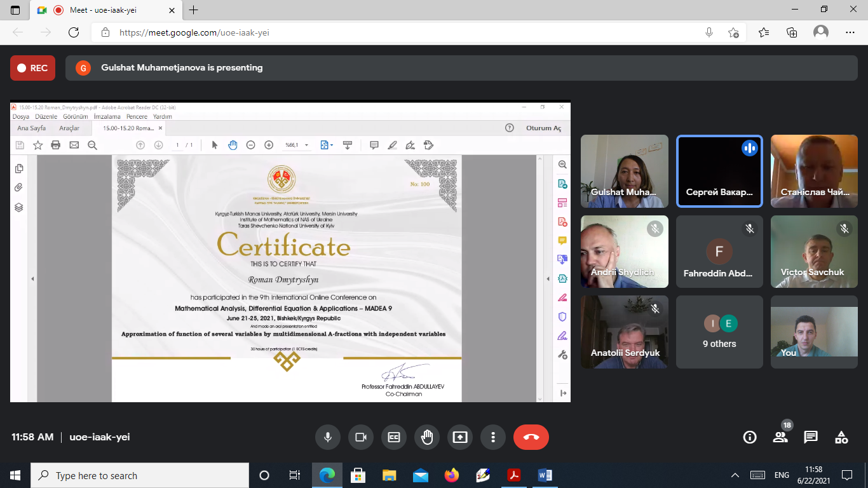
Task: Open Adobe Acrobat from the taskbar
Action: [513, 475]
